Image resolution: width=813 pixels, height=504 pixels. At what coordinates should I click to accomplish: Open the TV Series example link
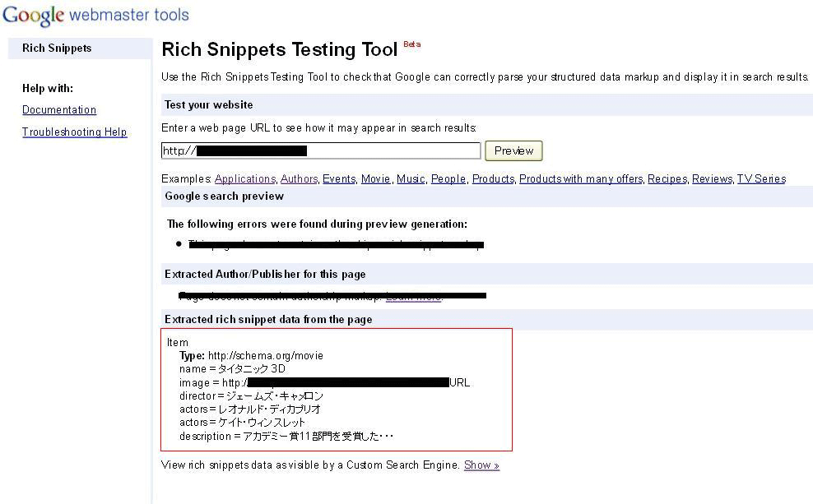(x=761, y=178)
